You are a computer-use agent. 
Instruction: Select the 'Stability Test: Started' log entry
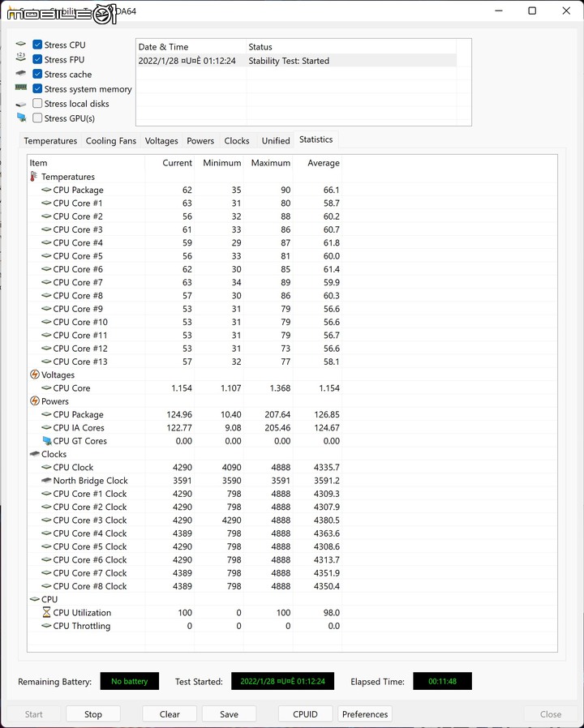click(x=296, y=61)
